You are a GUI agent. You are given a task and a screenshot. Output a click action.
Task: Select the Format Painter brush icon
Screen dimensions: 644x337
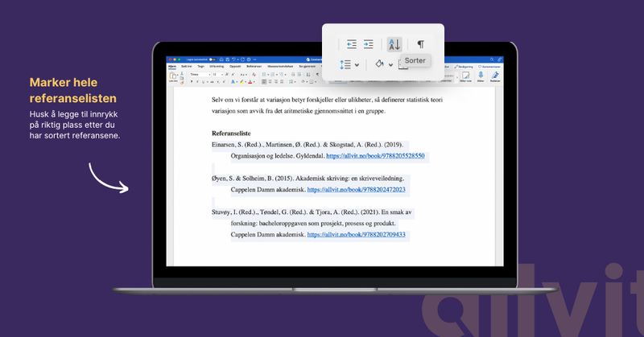click(182, 83)
